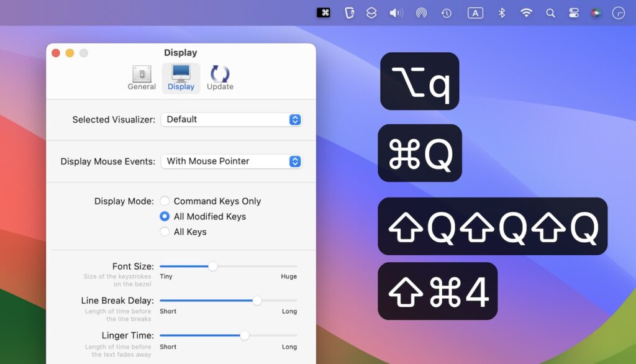
Task: Open Bluetooth menu from the menu bar
Action: tap(501, 12)
